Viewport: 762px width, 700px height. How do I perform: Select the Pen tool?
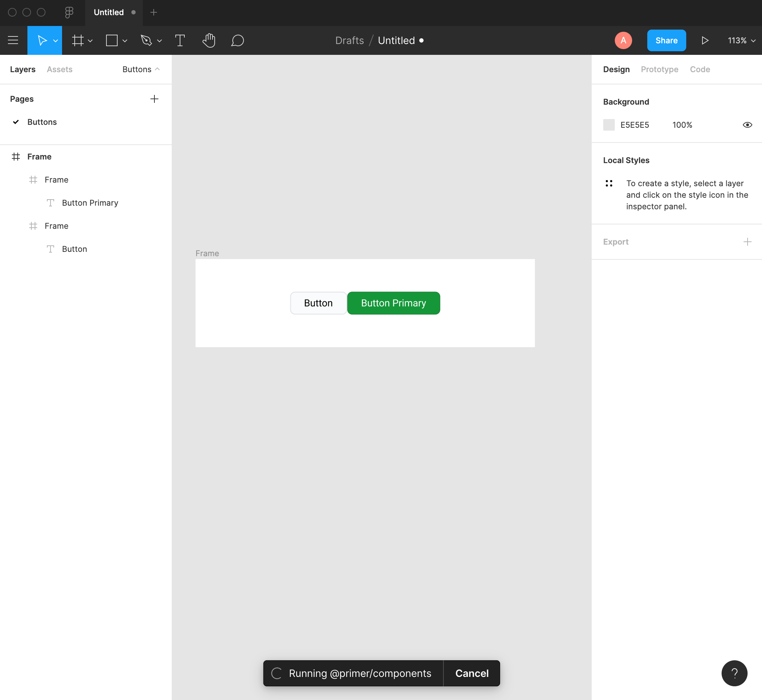(146, 40)
